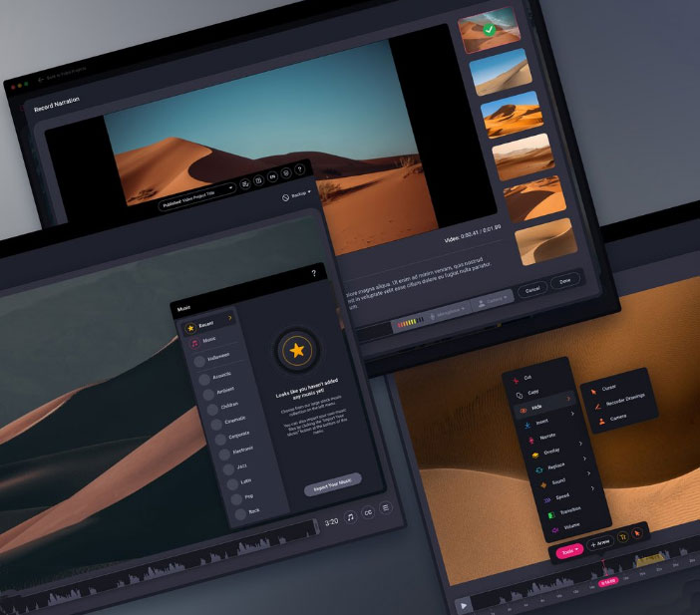Open the Microphone dropdown in narration window
The height and width of the screenshot is (615, 700).
449,312
